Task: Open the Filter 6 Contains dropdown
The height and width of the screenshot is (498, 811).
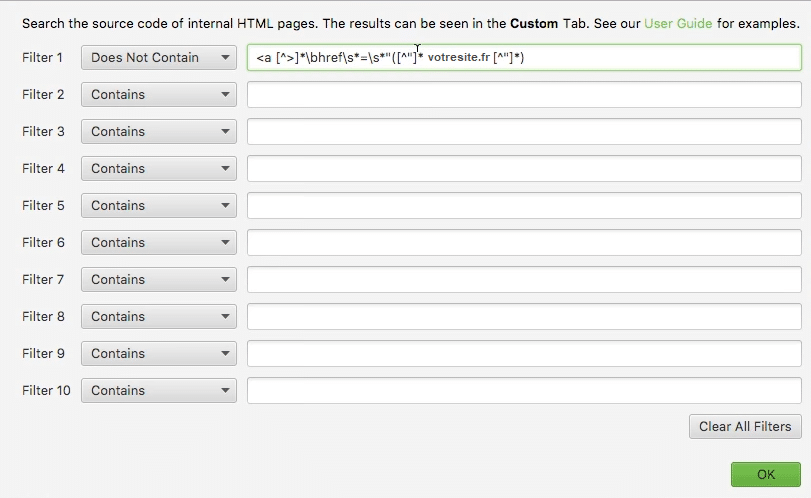Action: (x=159, y=243)
